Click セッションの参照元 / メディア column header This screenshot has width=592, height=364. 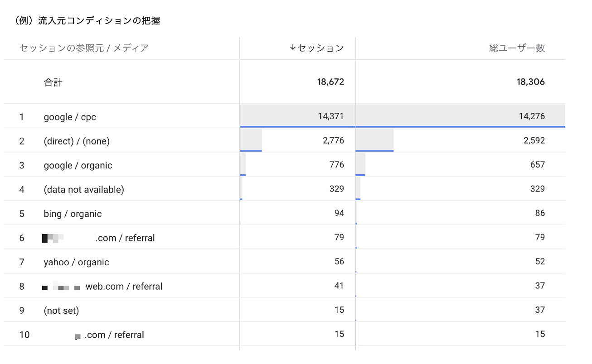(x=84, y=48)
